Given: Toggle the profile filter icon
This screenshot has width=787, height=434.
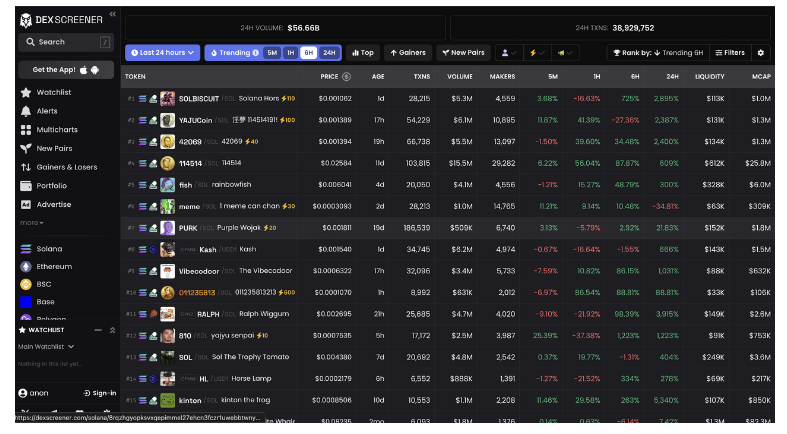Looking at the screenshot, I should click(509, 53).
